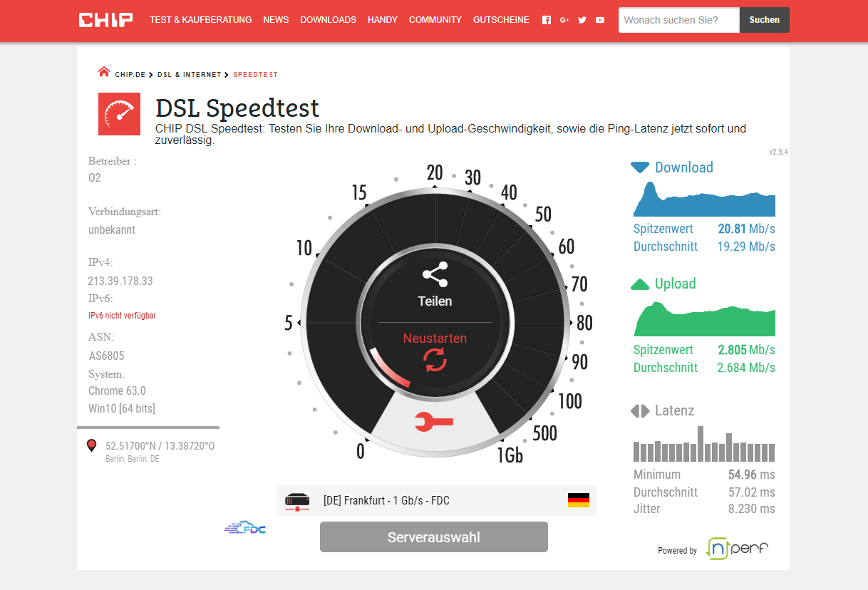
Task: Click the blue Download arrow icon
Action: pos(640,167)
